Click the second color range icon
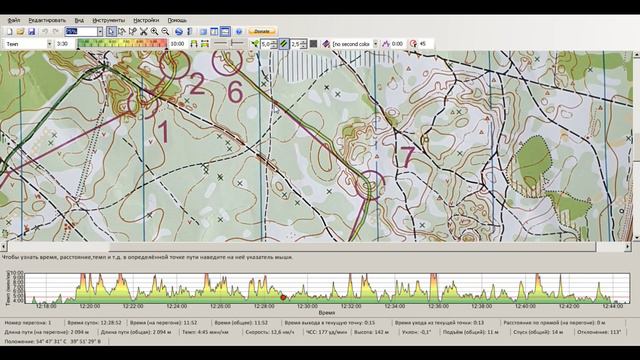640x360 pixels. 205,44
